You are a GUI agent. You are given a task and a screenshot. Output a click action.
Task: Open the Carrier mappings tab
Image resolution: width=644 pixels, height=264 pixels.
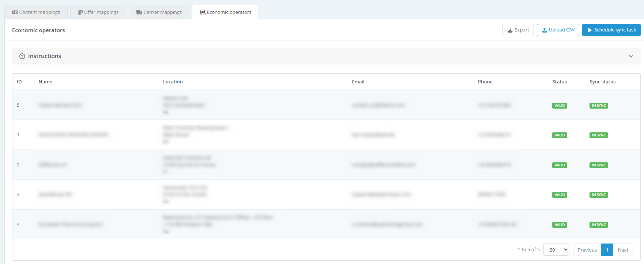click(159, 12)
